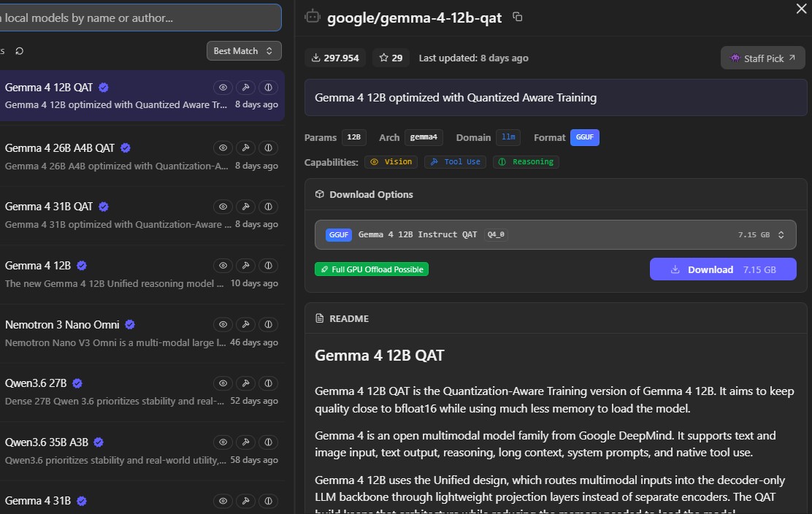Click the llm domain tag
This screenshot has width=812, height=514.
508,137
